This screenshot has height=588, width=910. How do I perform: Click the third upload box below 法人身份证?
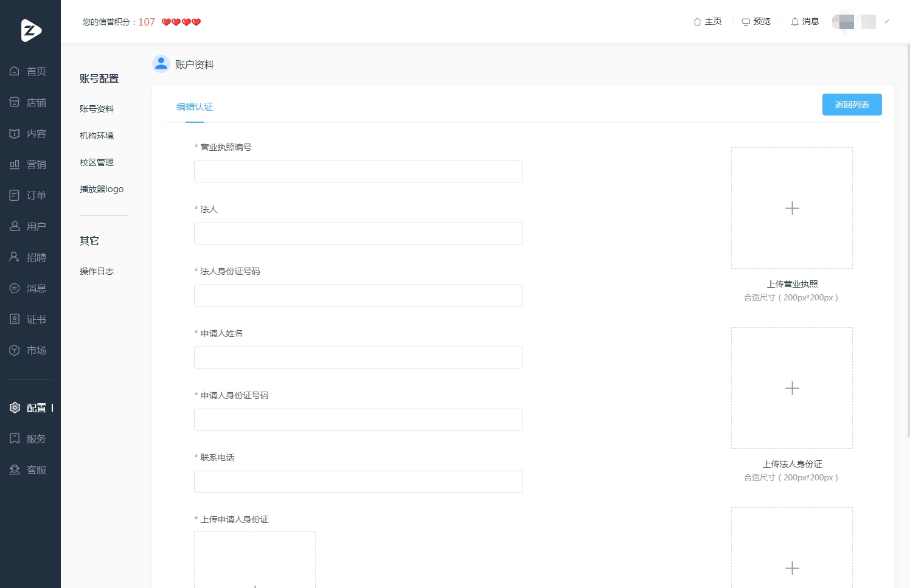(x=792, y=548)
